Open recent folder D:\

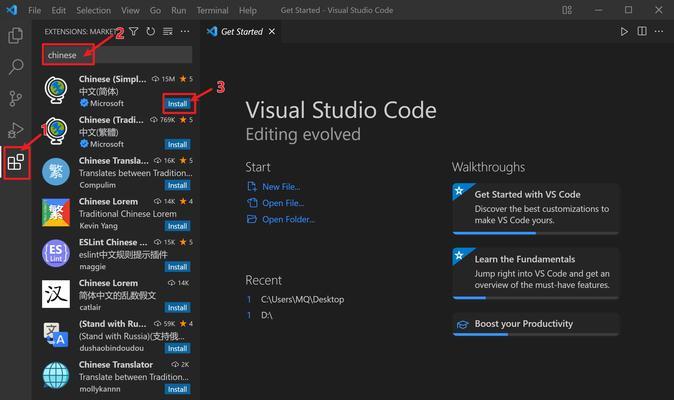[x=267, y=315]
